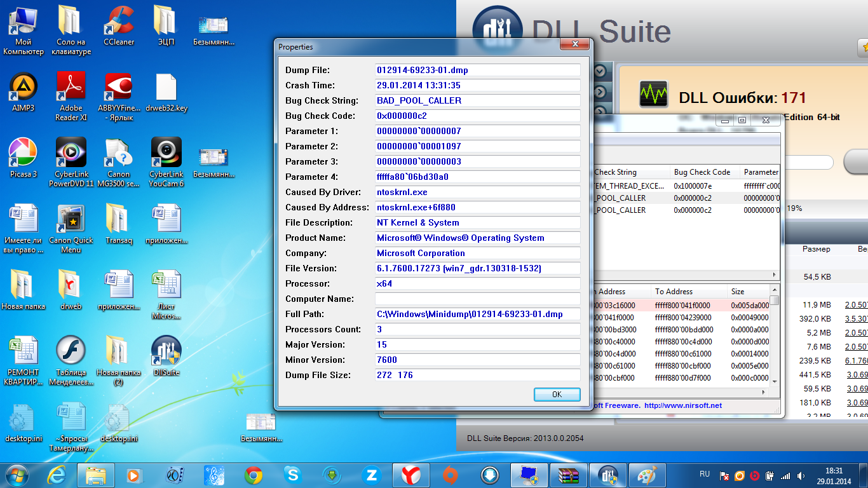Open the drweb desktop folder
Viewport: 868px width, 488px height.
pyautogui.click(x=71, y=291)
